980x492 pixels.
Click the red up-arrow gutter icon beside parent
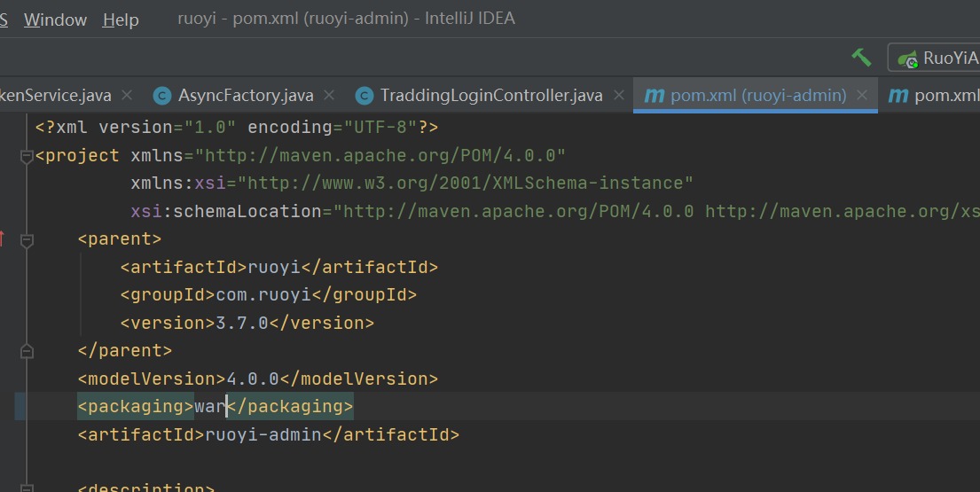2,238
